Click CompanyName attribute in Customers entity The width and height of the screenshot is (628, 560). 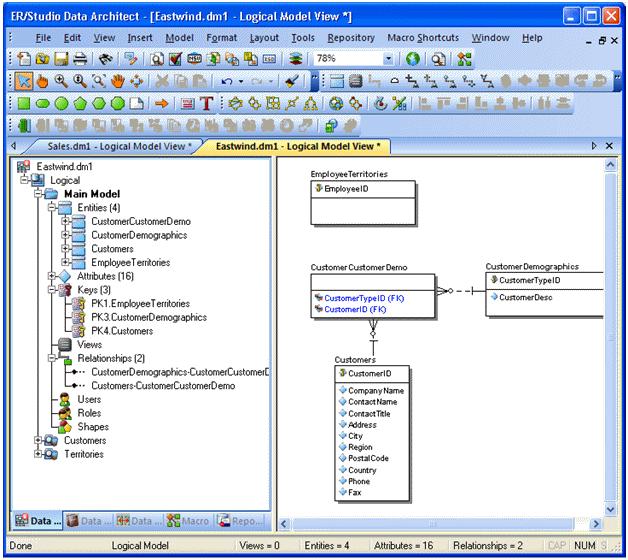(376, 391)
